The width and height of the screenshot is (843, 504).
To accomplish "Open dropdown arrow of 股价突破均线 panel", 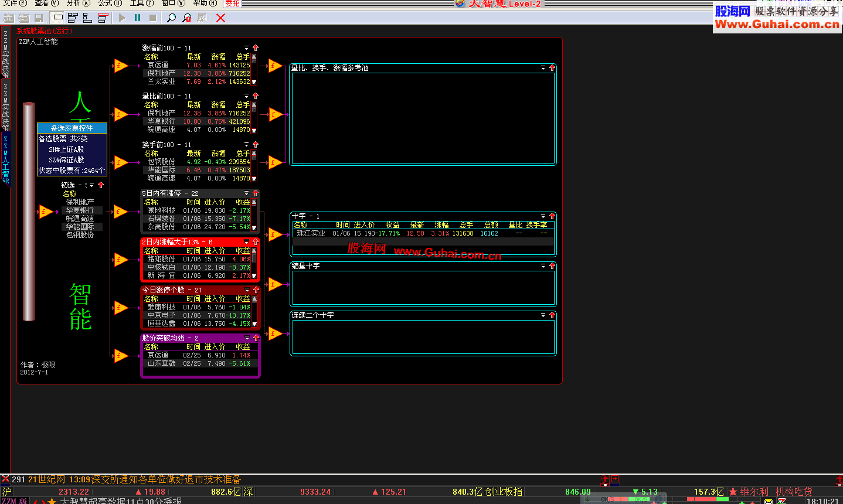I will pyautogui.click(x=247, y=338).
